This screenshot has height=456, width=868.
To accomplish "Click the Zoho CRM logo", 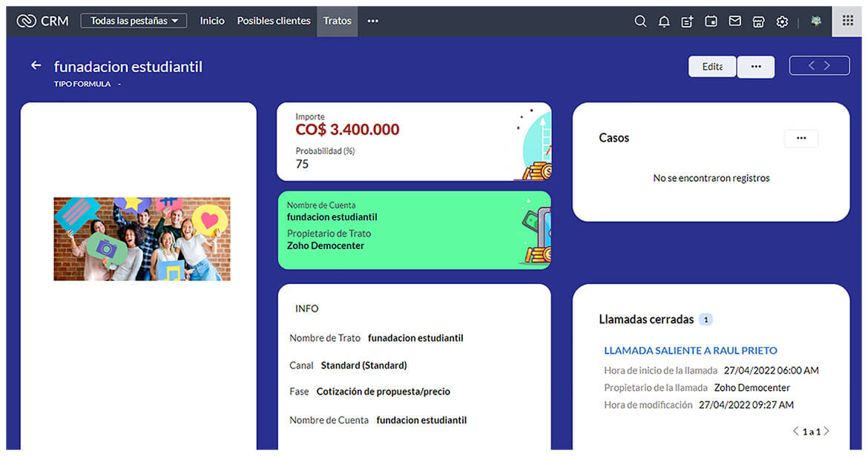I will point(42,21).
